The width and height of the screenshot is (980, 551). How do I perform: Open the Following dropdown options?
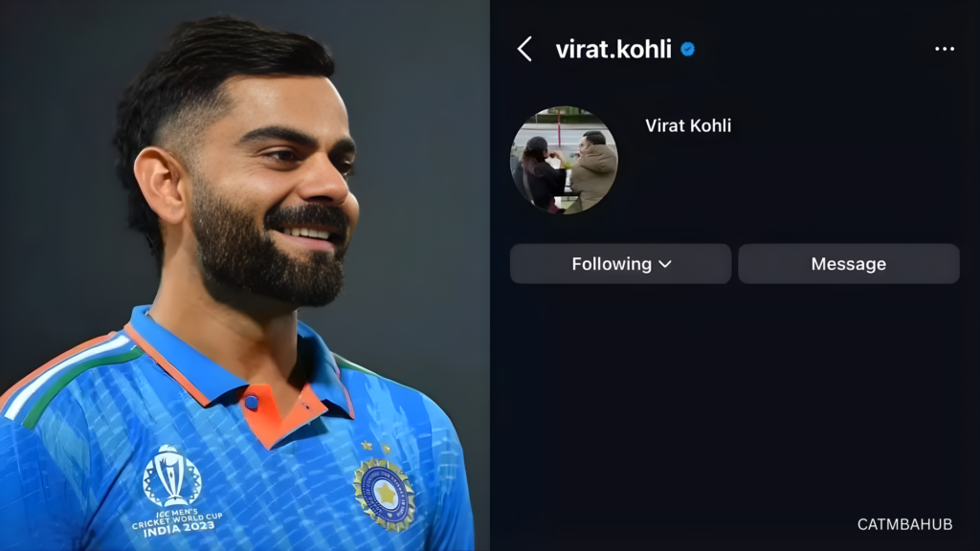[620, 264]
